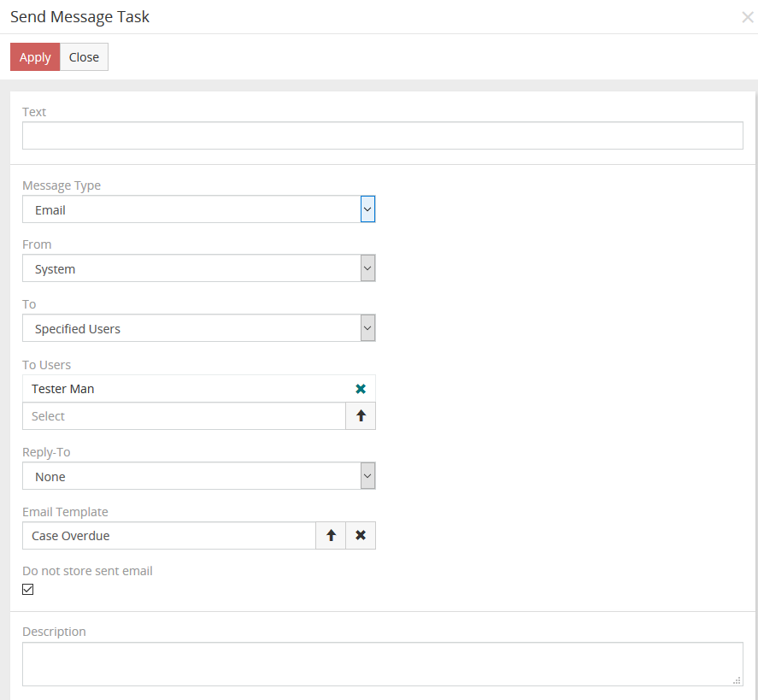Grab the Description box resize handle

(737, 680)
